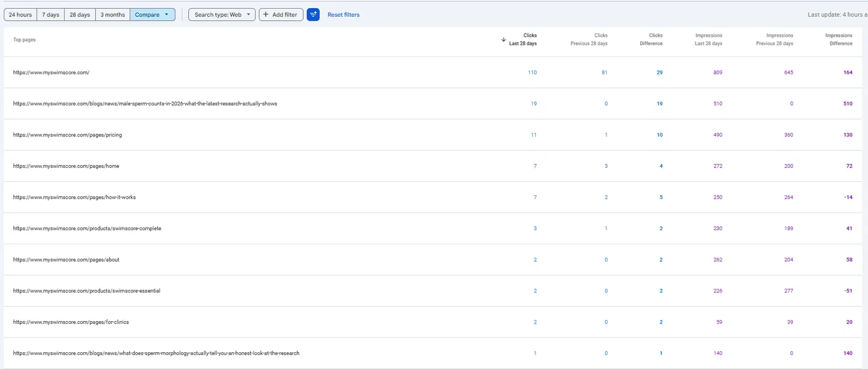This screenshot has height=369, width=868.
Task: Click the 72 impressions difference value
Action: coord(850,166)
